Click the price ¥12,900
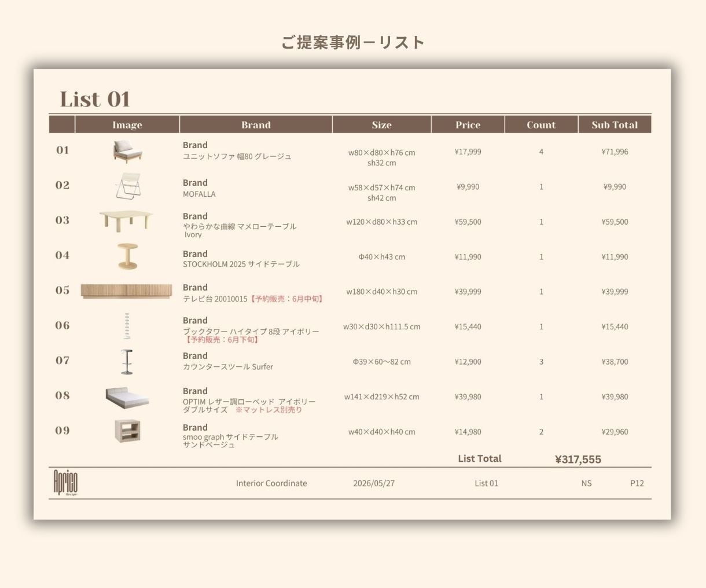The width and height of the screenshot is (706, 588). (x=468, y=362)
